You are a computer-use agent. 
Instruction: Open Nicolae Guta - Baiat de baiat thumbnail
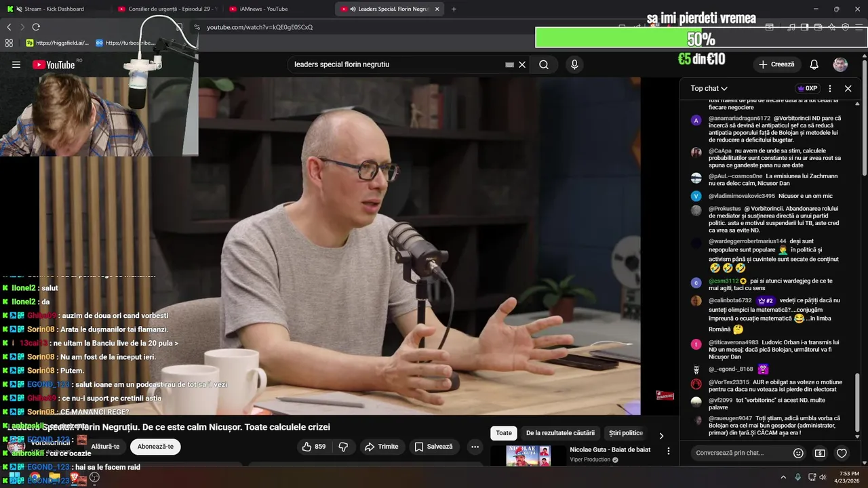(x=528, y=455)
